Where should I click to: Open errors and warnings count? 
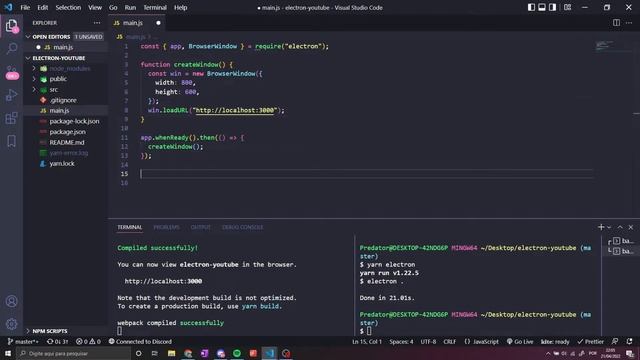click(88, 342)
